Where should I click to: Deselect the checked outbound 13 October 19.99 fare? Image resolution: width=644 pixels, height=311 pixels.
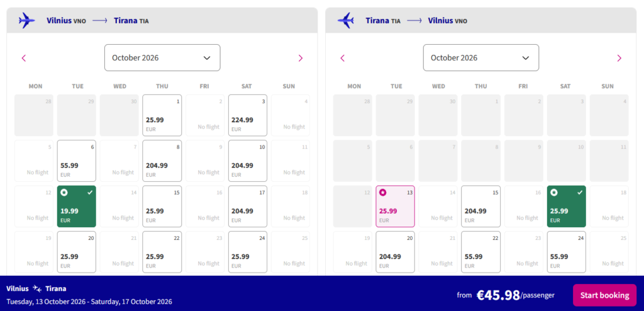pos(76,206)
